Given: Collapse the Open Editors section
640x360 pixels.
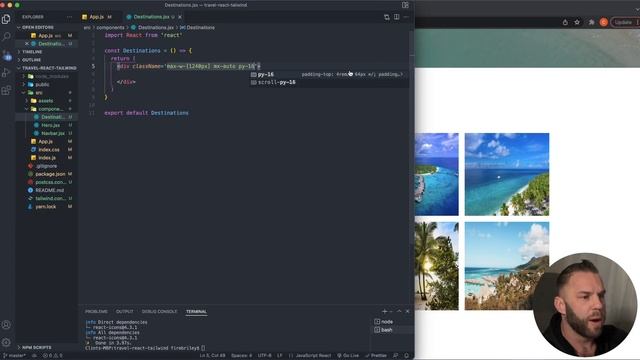Looking at the screenshot, I should point(38,27).
